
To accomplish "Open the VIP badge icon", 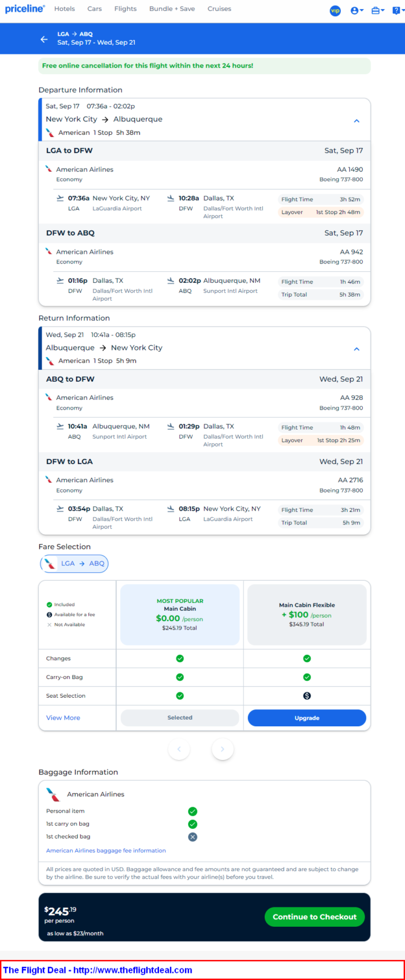I will 335,10.
